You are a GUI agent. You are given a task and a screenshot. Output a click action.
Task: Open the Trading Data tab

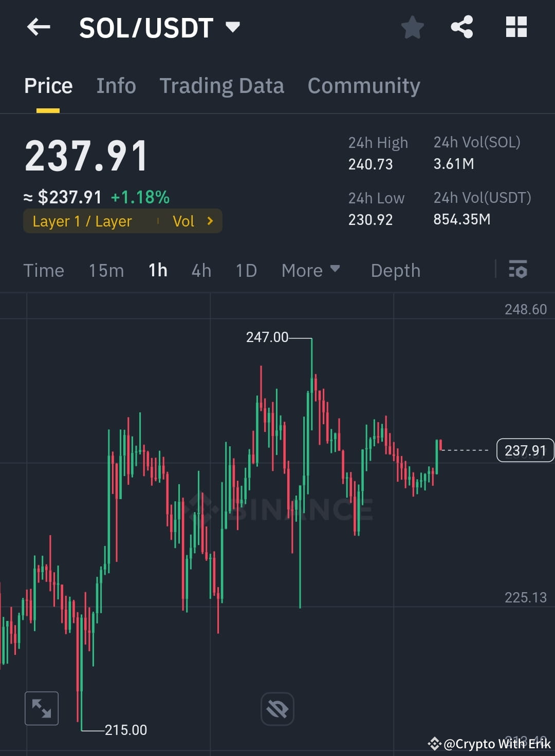(222, 85)
